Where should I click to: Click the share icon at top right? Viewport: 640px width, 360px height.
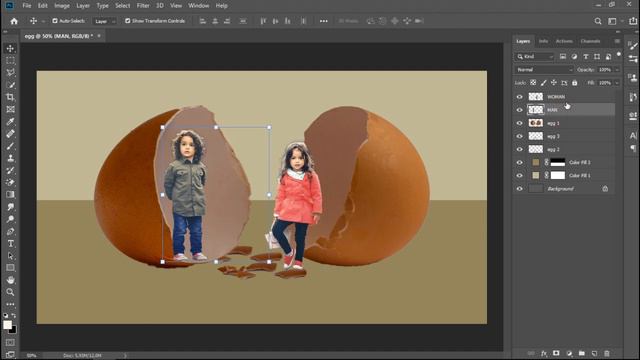point(633,21)
